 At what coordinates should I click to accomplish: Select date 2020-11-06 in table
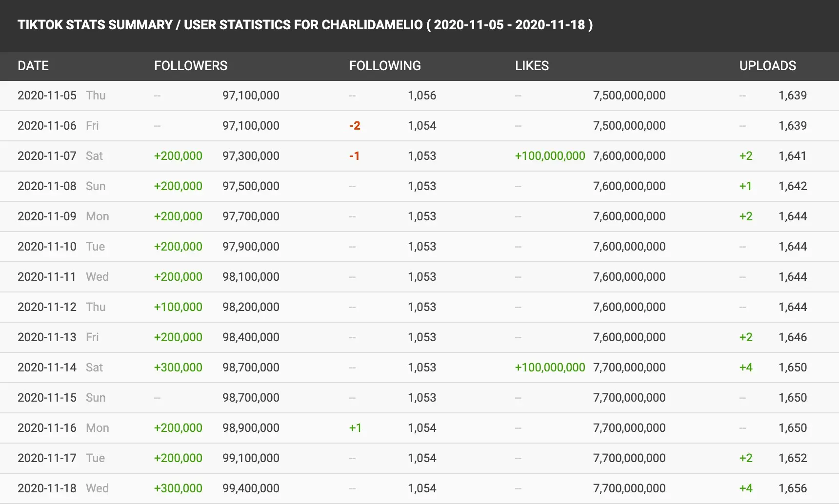pos(47,126)
